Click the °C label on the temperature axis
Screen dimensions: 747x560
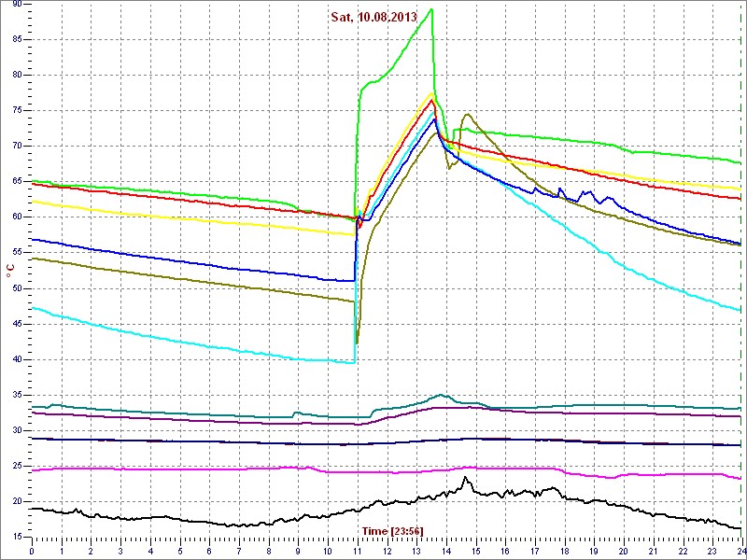pyautogui.click(x=10, y=272)
